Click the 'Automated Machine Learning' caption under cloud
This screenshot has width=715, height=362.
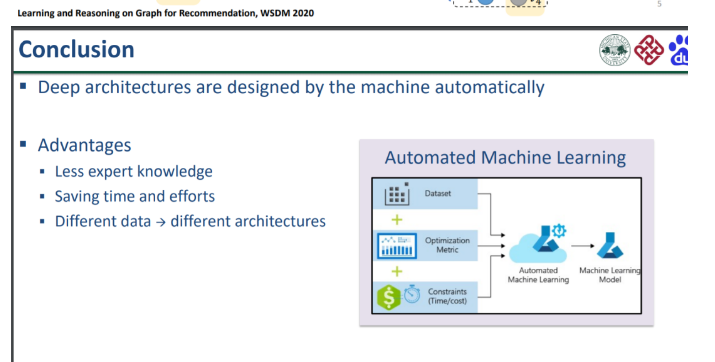pos(538,275)
